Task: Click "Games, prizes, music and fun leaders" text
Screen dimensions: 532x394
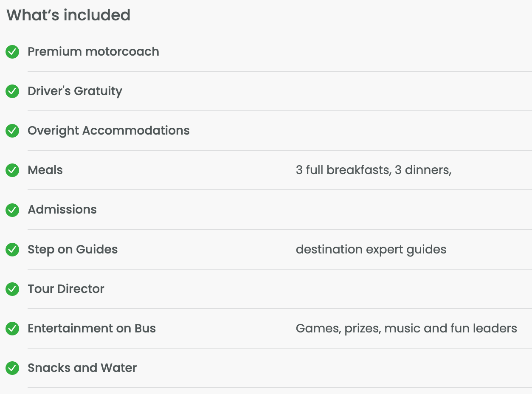Action: pos(406,329)
